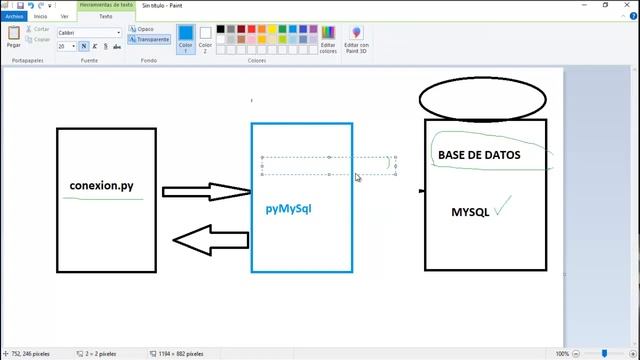Click the 'MYSQL' text on canvas
The width and height of the screenshot is (640, 360).
[470, 212]
